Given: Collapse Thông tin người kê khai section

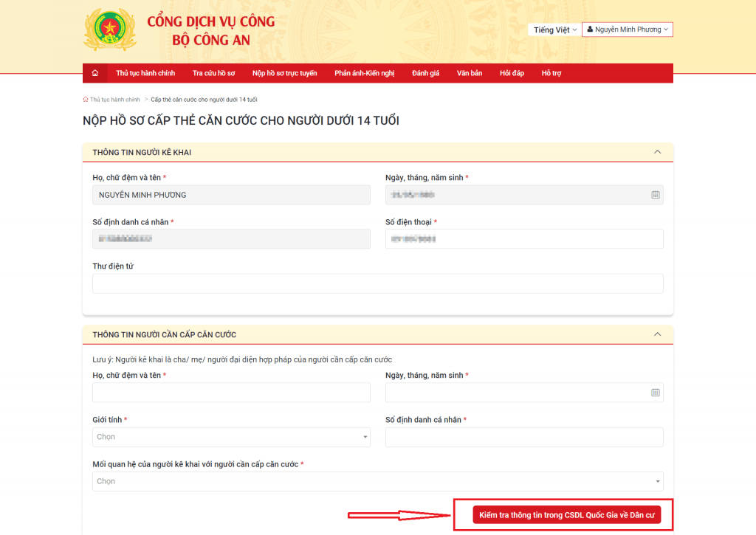Looking at the screenshot, I should pos(657,152).
